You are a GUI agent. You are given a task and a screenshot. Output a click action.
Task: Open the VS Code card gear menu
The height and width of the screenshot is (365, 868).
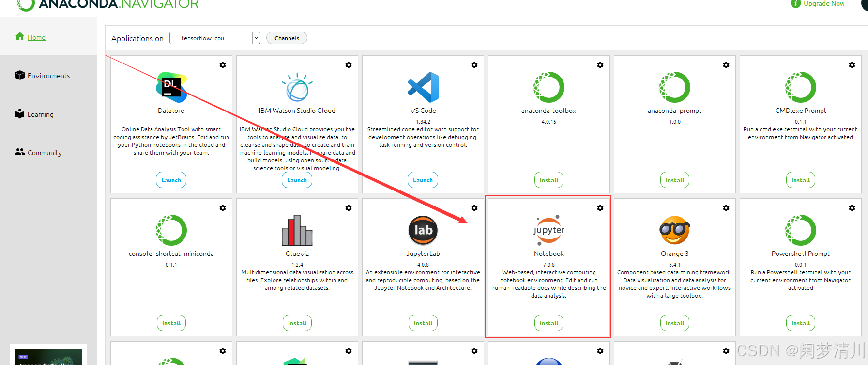coord(474,65)
